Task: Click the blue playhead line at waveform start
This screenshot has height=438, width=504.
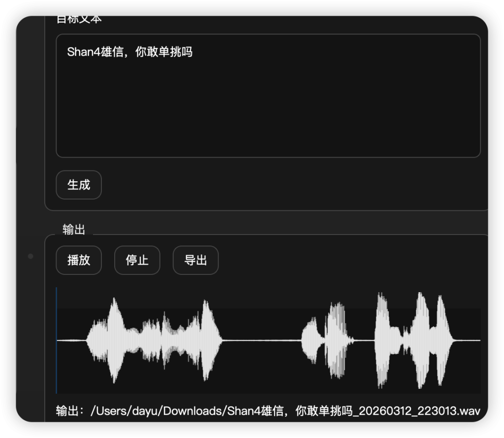Action: [57, 340]
